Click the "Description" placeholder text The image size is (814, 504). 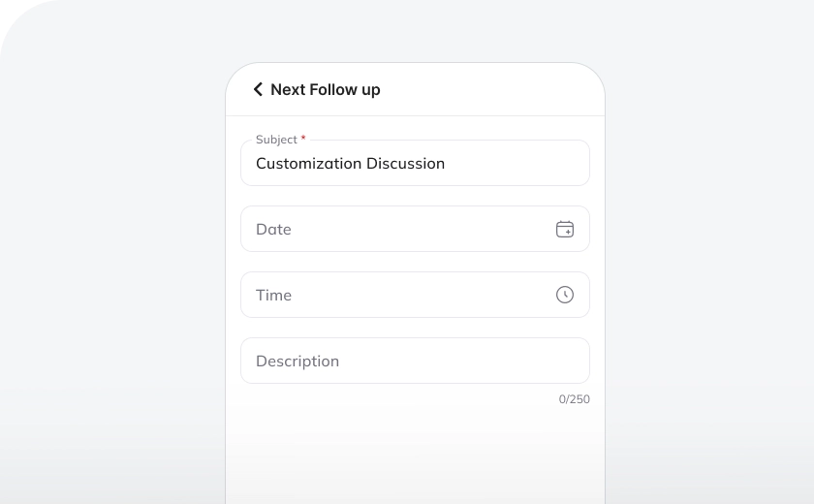297,361
